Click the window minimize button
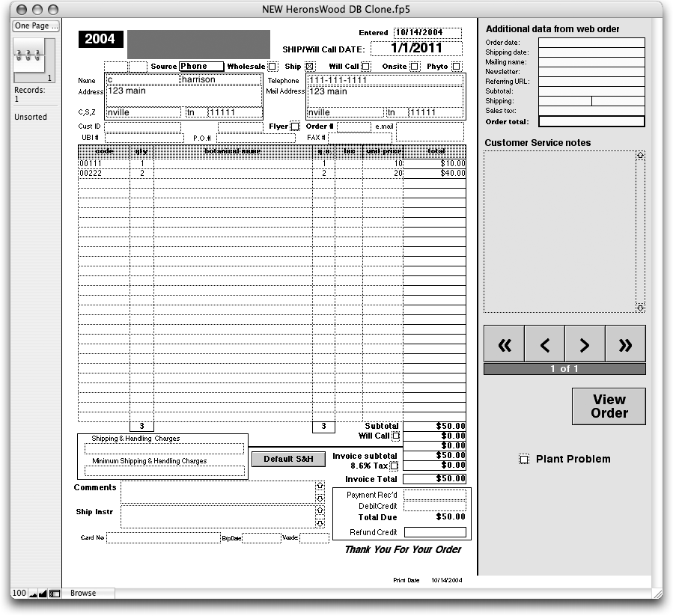Viewport: 673px width, 616px height. pyautogui.click(x=37, y=10)
